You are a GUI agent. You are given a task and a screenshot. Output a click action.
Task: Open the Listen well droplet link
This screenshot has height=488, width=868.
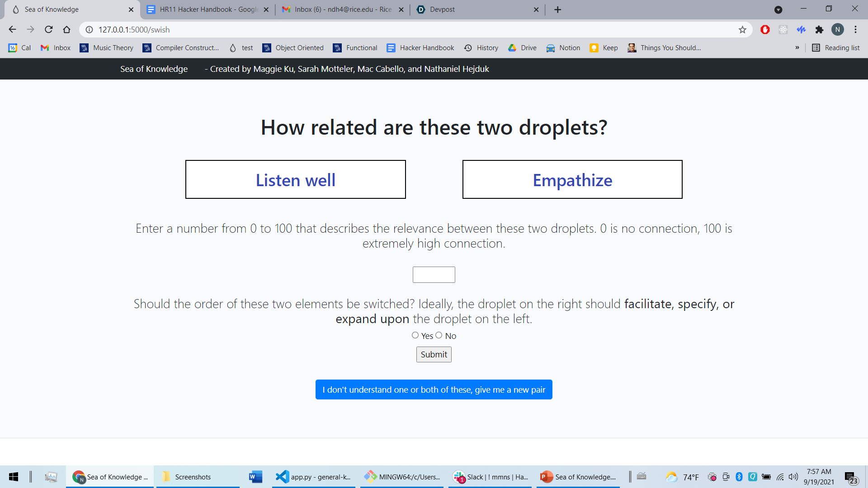point(295,180)
